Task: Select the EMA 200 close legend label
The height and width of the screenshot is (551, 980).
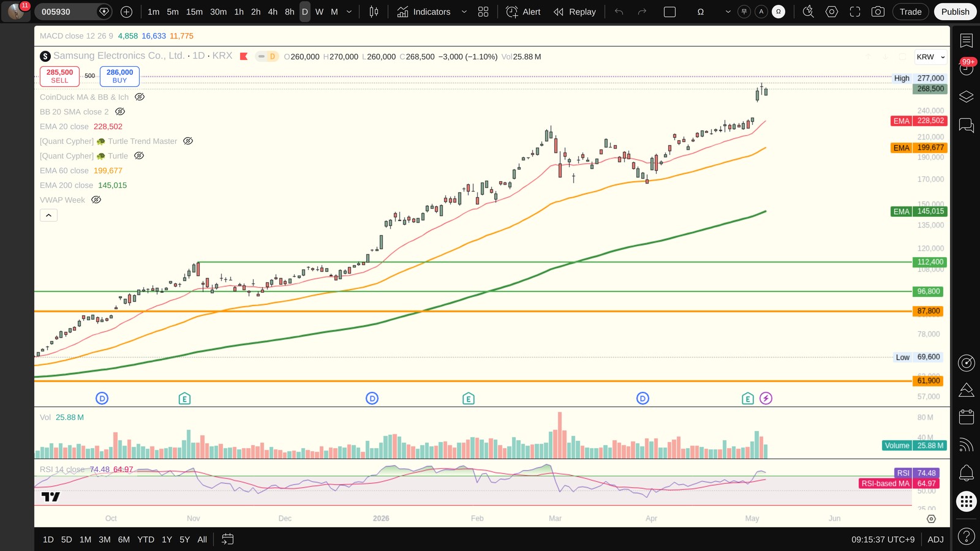Action: pyautogui.click(x=66, y=185)
